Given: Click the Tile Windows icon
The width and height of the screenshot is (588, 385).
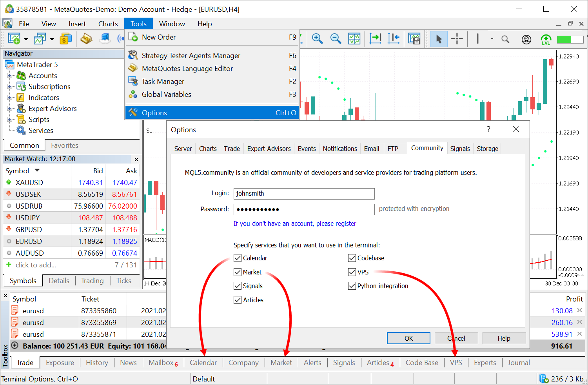Looking at the screenshot, I should point(354,39).
